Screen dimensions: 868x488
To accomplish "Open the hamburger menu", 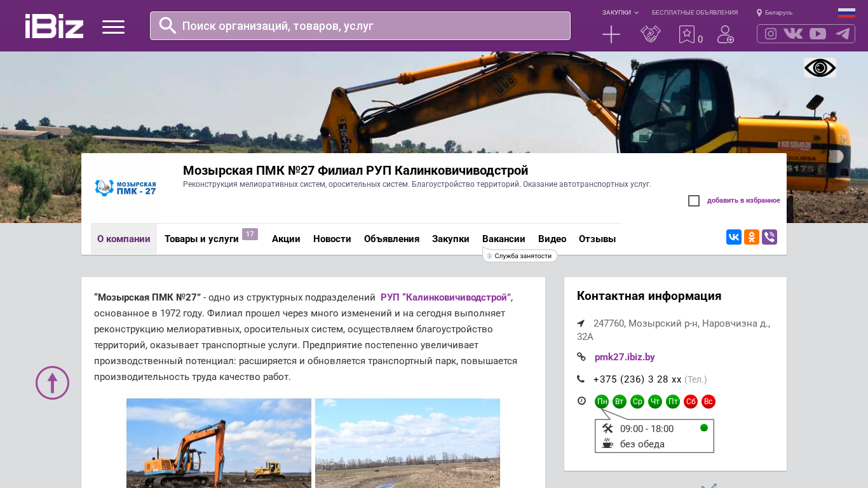I will [113, 27].
